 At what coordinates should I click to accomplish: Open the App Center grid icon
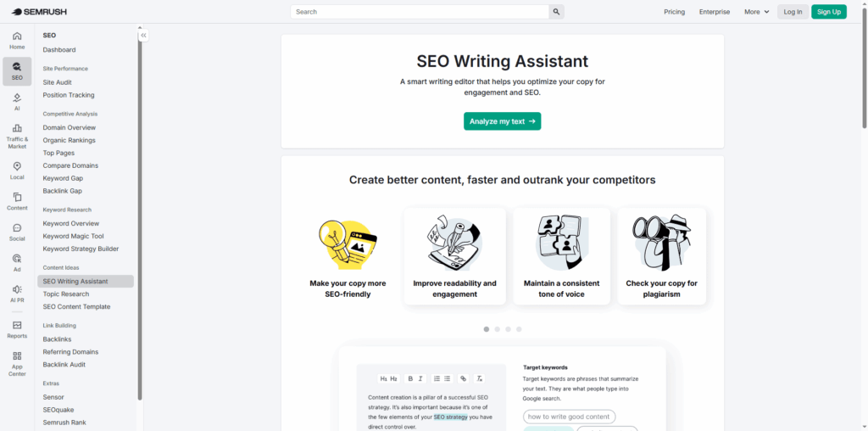[x=17, y=356]
